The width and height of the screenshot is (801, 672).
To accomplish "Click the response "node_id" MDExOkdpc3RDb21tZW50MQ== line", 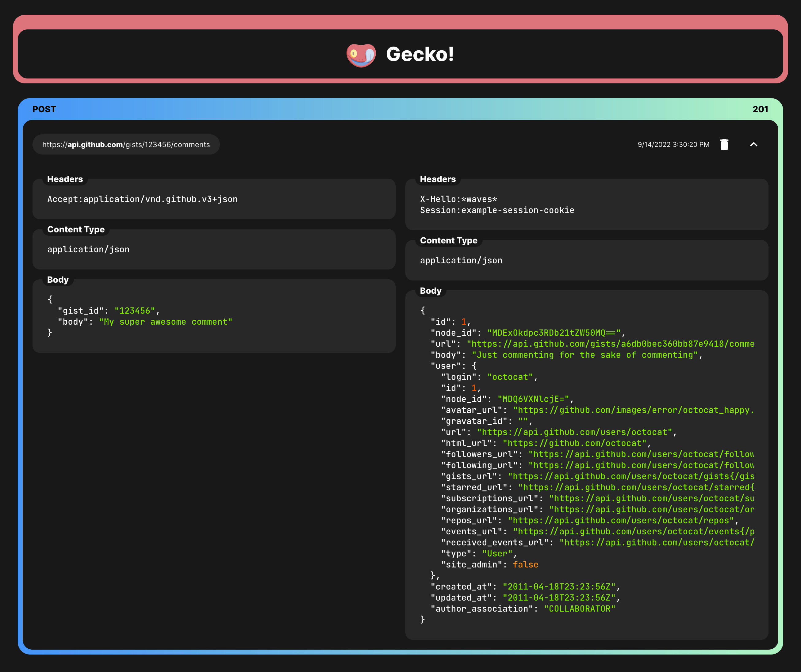I will click(528, 333).
